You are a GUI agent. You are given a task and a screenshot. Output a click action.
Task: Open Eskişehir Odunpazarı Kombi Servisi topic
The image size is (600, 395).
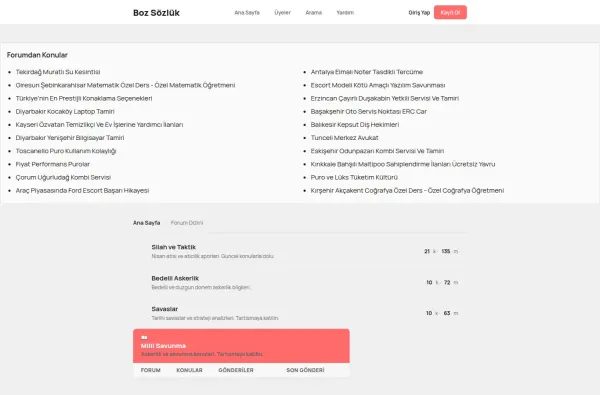click(x=377, y=151)
